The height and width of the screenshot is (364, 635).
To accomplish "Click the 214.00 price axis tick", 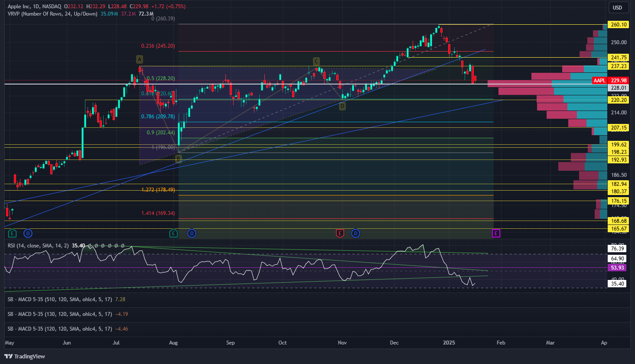I will tap(619, 113).
